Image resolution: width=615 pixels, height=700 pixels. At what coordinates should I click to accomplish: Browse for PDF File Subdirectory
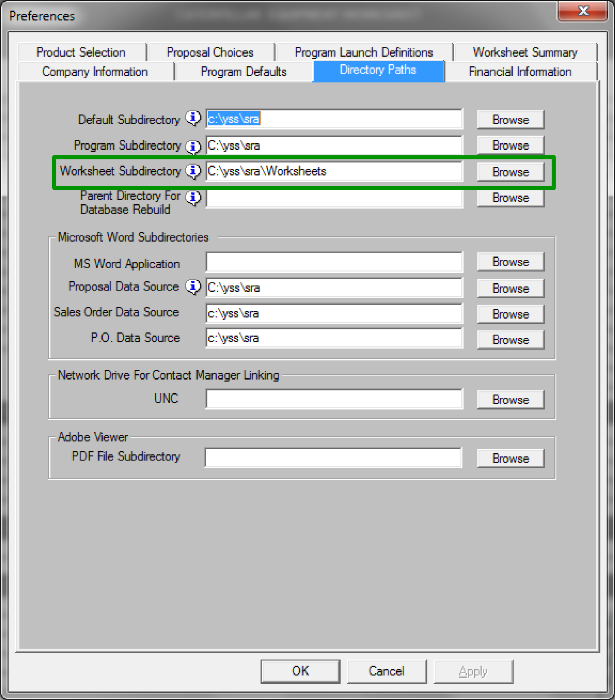click(x=510, y=458)
